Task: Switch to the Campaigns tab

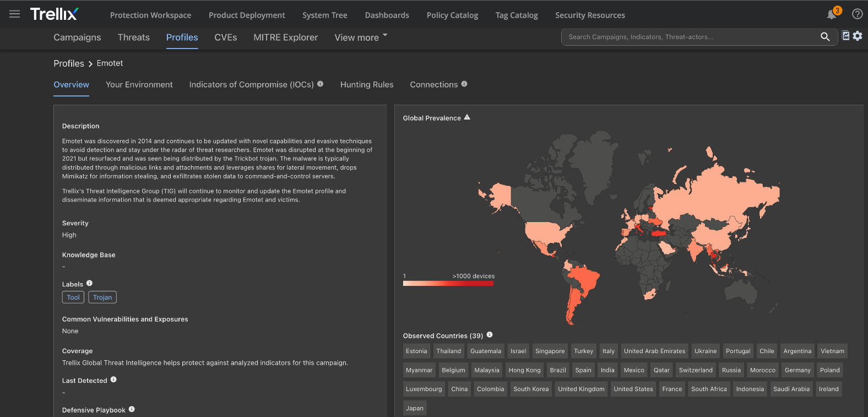Action: tap(77, 37)
